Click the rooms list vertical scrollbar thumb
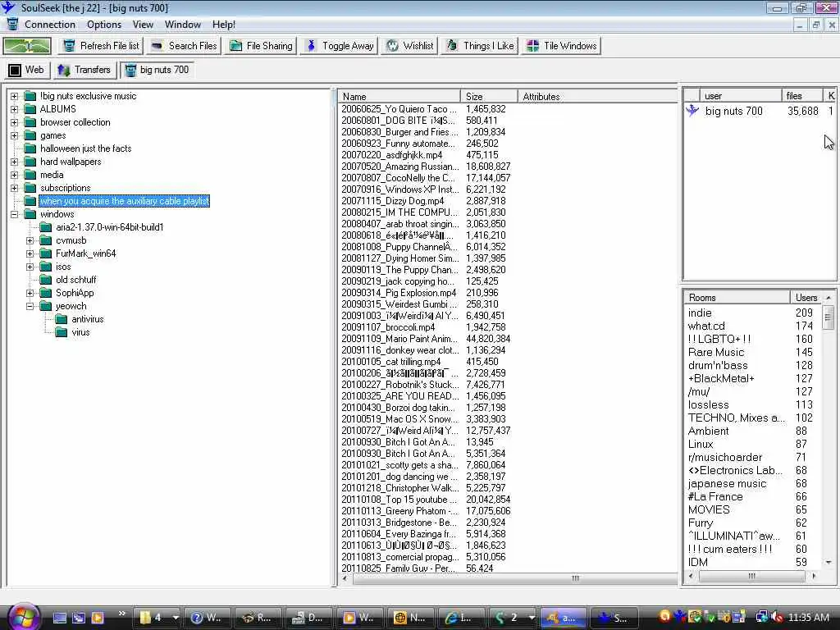 coord(828,317)
